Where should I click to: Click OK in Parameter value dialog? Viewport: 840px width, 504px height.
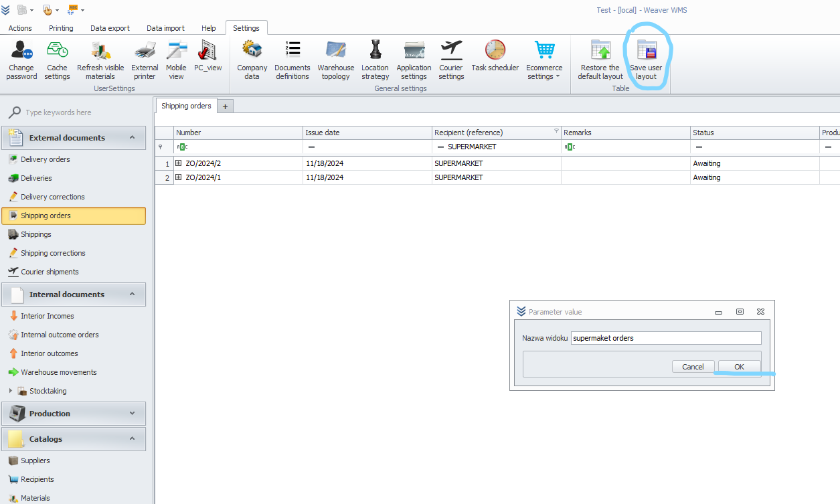(739, 366)
